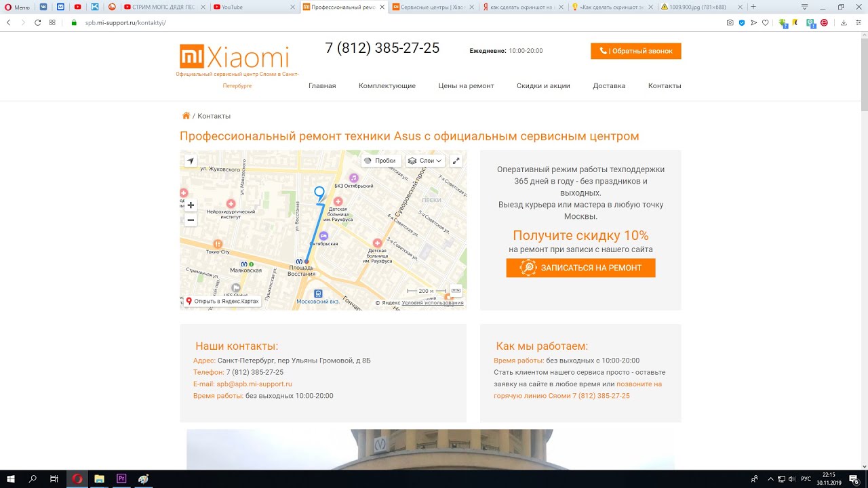
Task: Open the browser downloads icon
Action: click(844, 22)
